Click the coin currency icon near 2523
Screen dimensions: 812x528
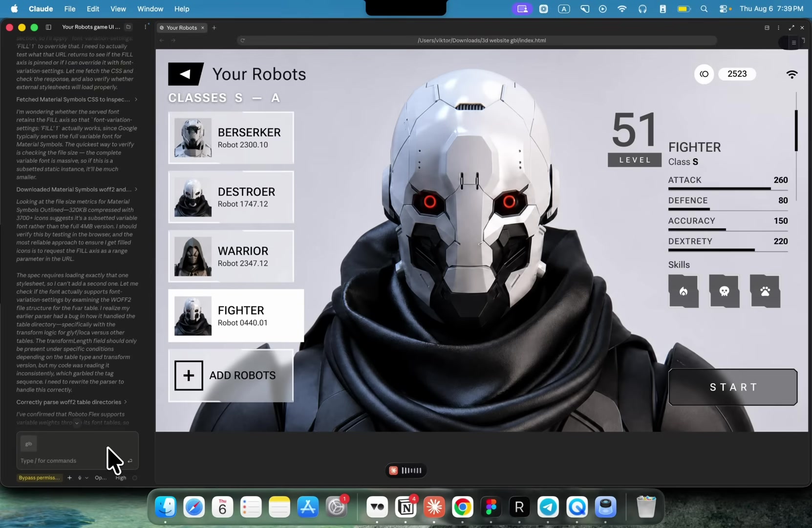coord(704,74)
